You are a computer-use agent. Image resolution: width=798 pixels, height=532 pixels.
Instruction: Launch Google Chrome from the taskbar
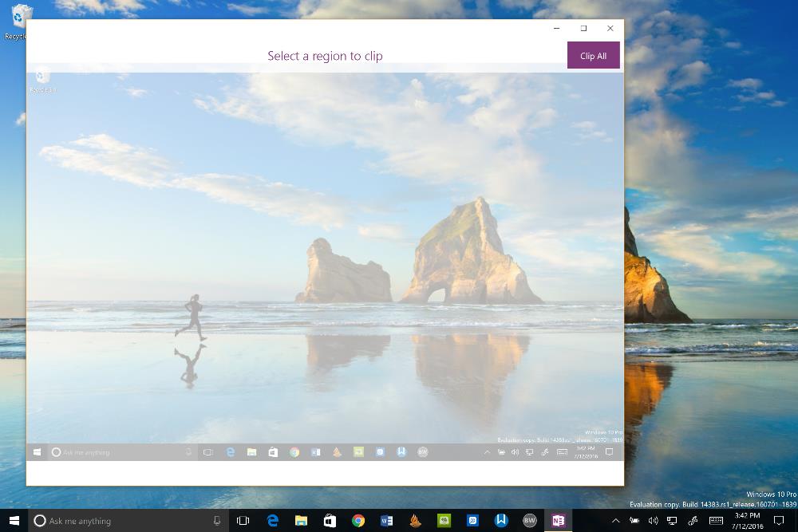pyautogui.click(x=357, y=520)
